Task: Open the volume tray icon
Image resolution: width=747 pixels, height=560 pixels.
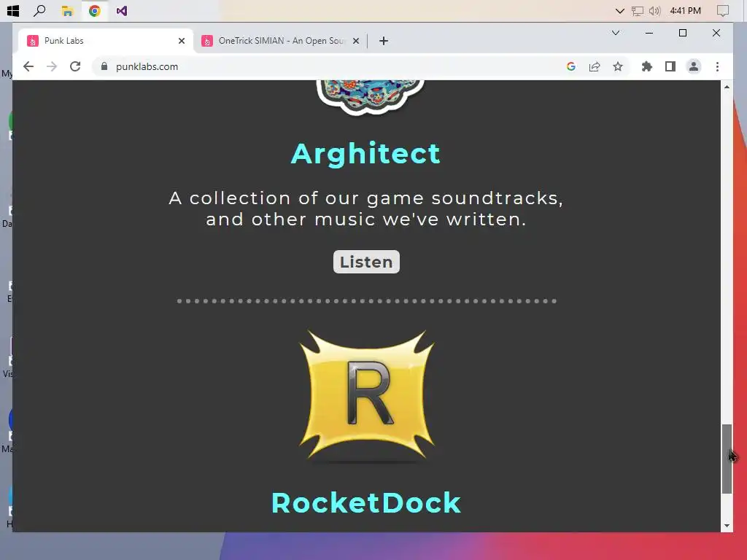Action: click(x=655, y=11)
